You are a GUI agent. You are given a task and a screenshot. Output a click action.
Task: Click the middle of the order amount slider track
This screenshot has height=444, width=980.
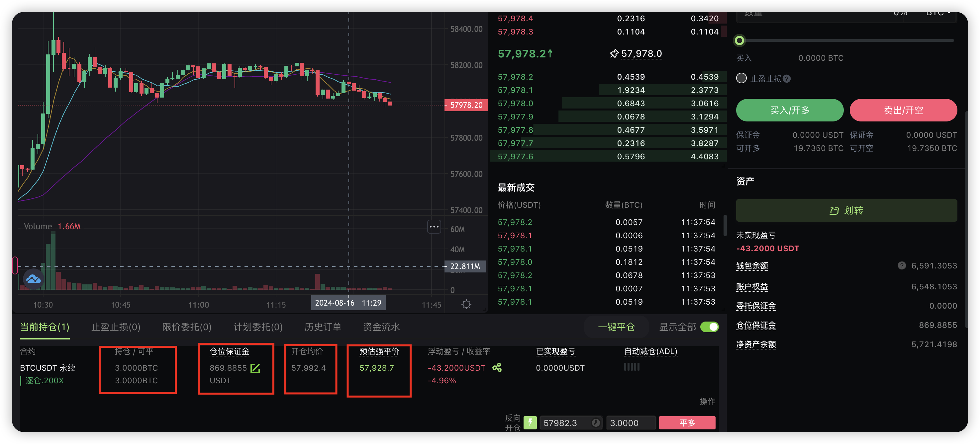[x=846, y=40]
